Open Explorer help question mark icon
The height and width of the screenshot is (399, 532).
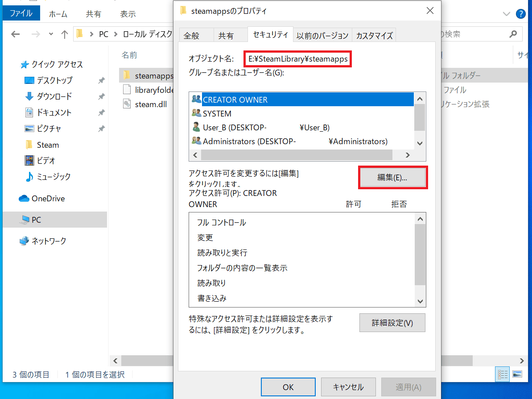520,14
